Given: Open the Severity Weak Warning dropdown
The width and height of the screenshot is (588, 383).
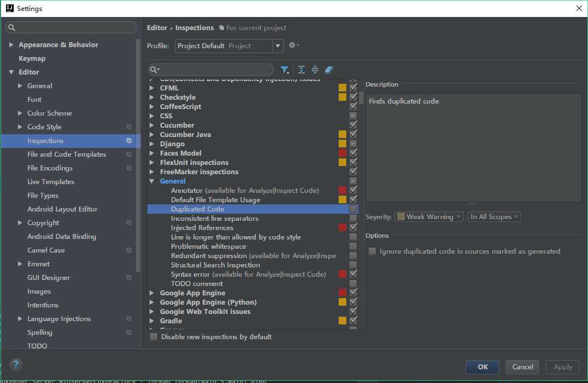Looking at the screenshot, I should point(429,217).
